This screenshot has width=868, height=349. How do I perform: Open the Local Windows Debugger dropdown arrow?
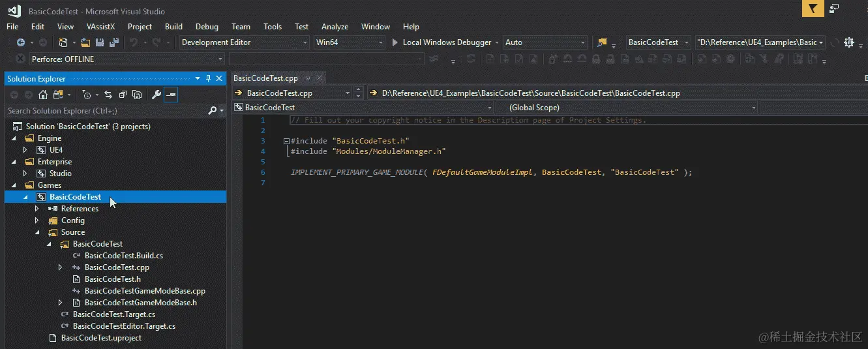[498, 42]
